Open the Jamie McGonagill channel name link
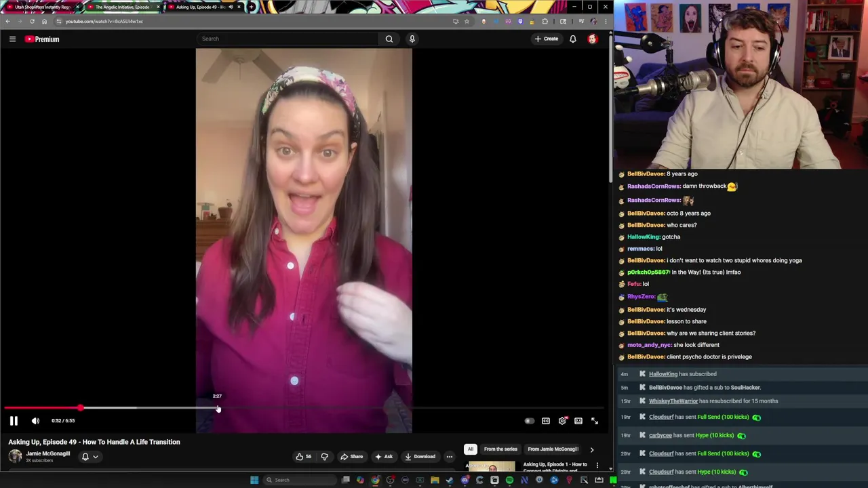This screenshot has width=868, height=488. pyautogui.click(x=47, y=453)
